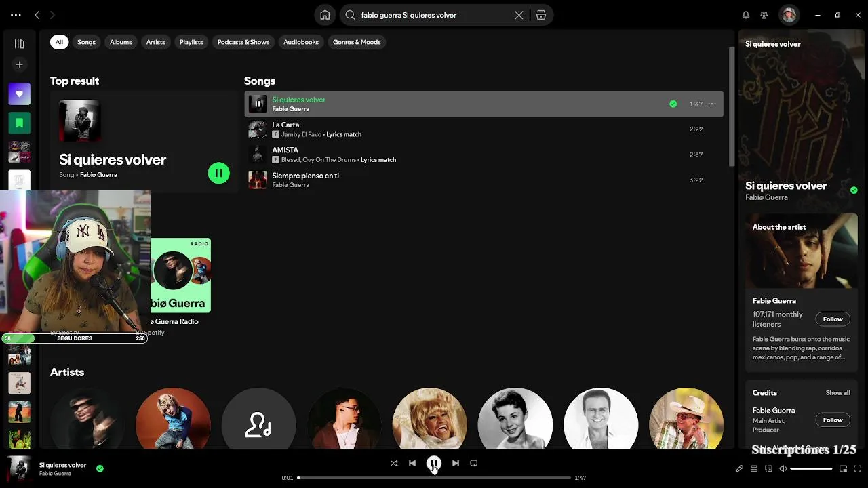Screen dimensions: 868x488
Task: Toggle saved checkmark on Si quieres volver row
Action: (673, 104)
